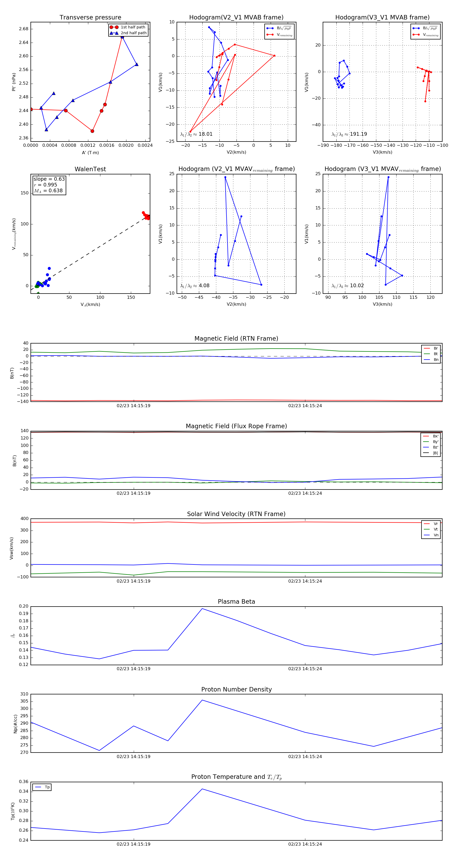The height and width of the screenshot is (868, 473).
Task: Click the 'Bn' legend entry
Action: [x=431, y=360]
